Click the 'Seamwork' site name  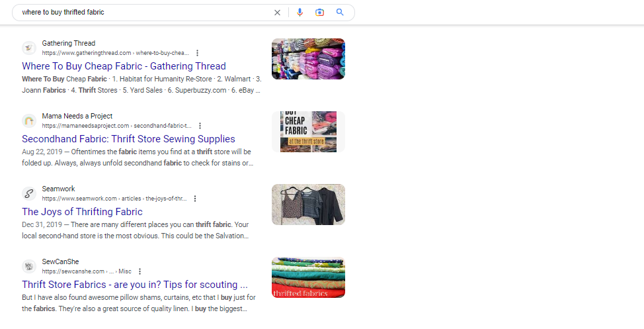point(58,189)
